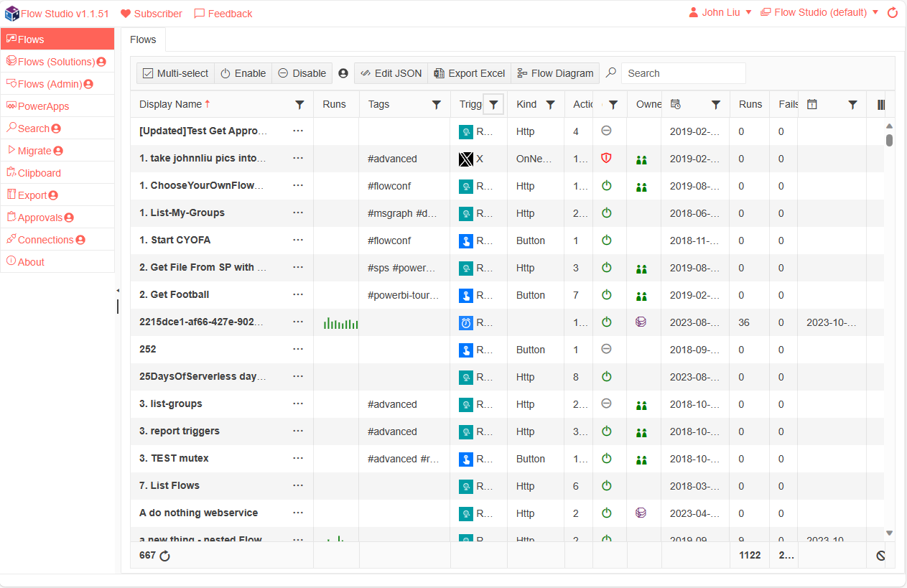
Task: Open the Feedback link in header
Action: coord(223,14)
